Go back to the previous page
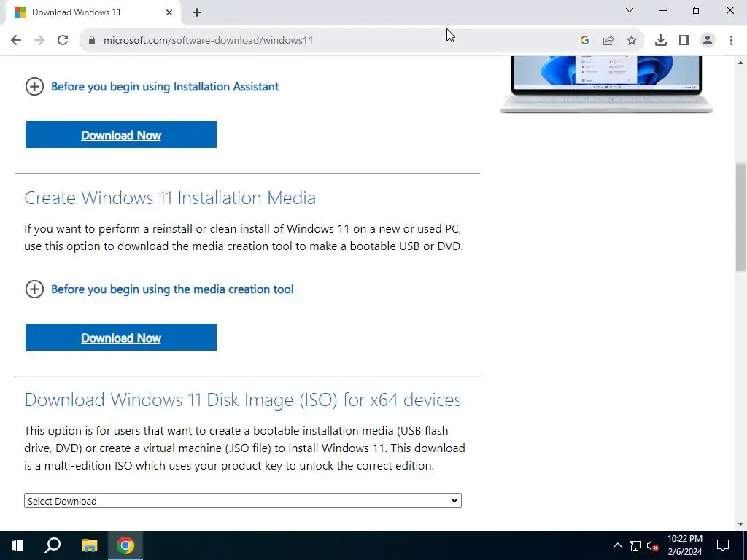This screenshot has height=560, width=747. (16, 41)
